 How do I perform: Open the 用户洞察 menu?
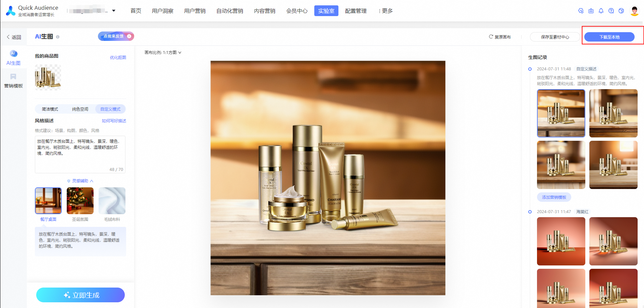coord(163,11)
